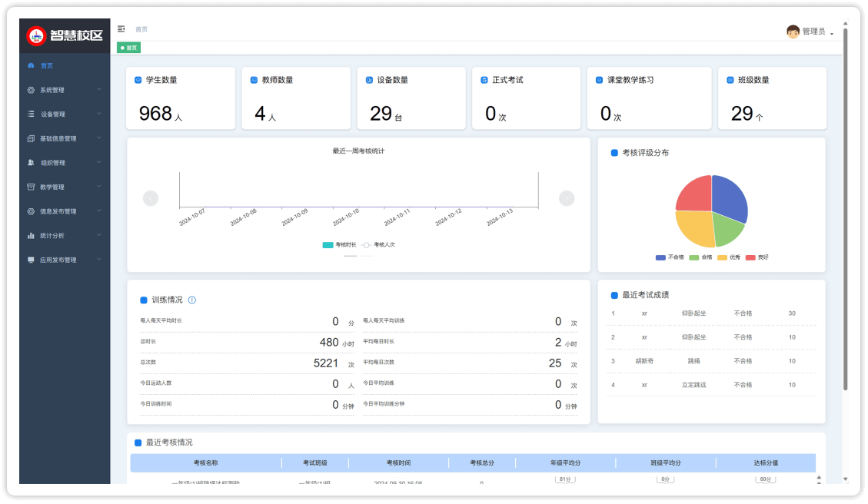Click the administrator avatar icon
The height and width of the screenshot is (504, 868).
(x=793, y=31)
